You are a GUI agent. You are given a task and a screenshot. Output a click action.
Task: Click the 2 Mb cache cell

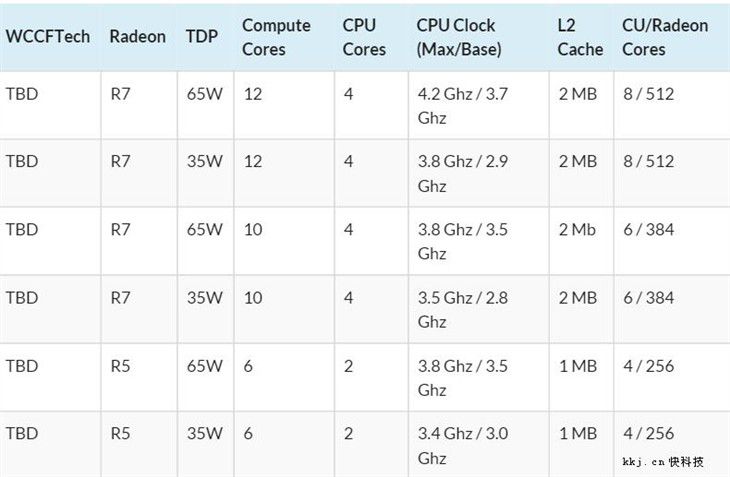click(x=577, y=229)
